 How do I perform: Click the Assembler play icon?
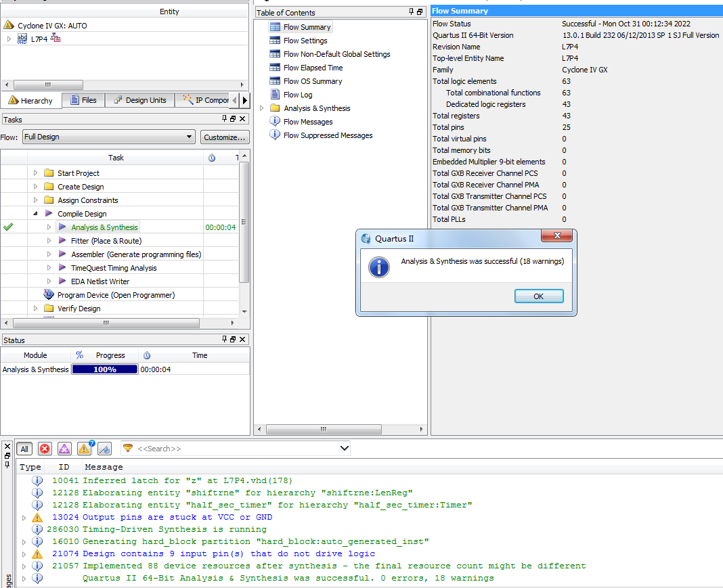pyautogui.click(x=62, y=254)
